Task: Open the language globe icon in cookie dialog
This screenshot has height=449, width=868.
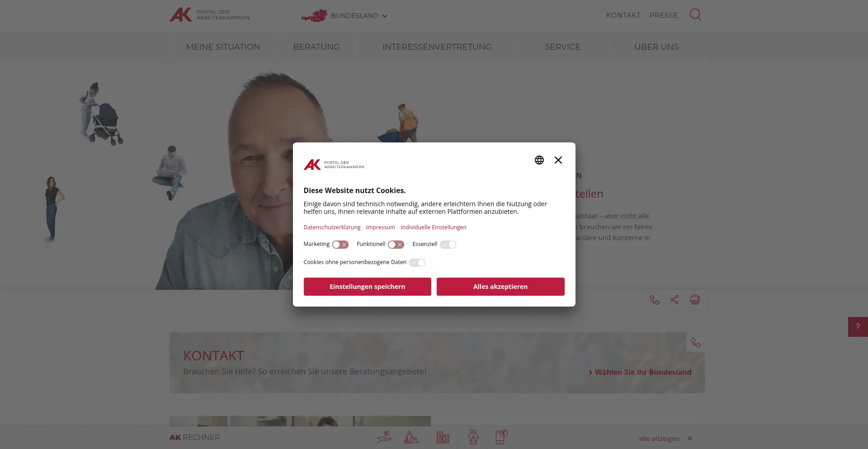Action: click(x=539, y=160)
